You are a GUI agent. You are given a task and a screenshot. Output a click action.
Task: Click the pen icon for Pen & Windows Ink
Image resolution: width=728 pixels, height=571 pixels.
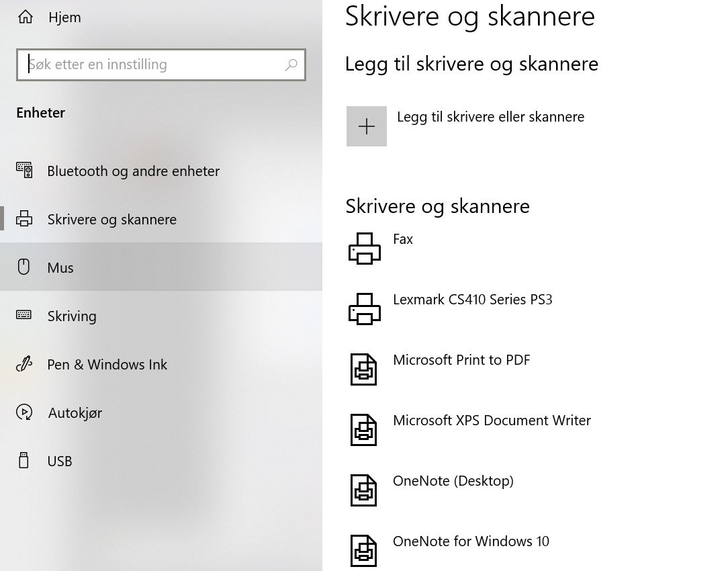tap(24, 363)
